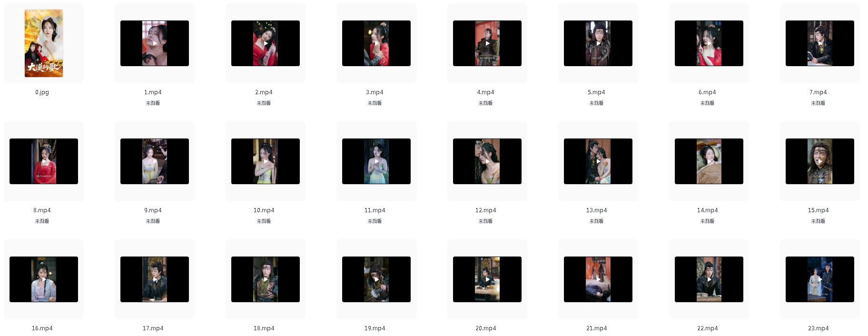Select the file name 8.mp4

tap(42, 210)
